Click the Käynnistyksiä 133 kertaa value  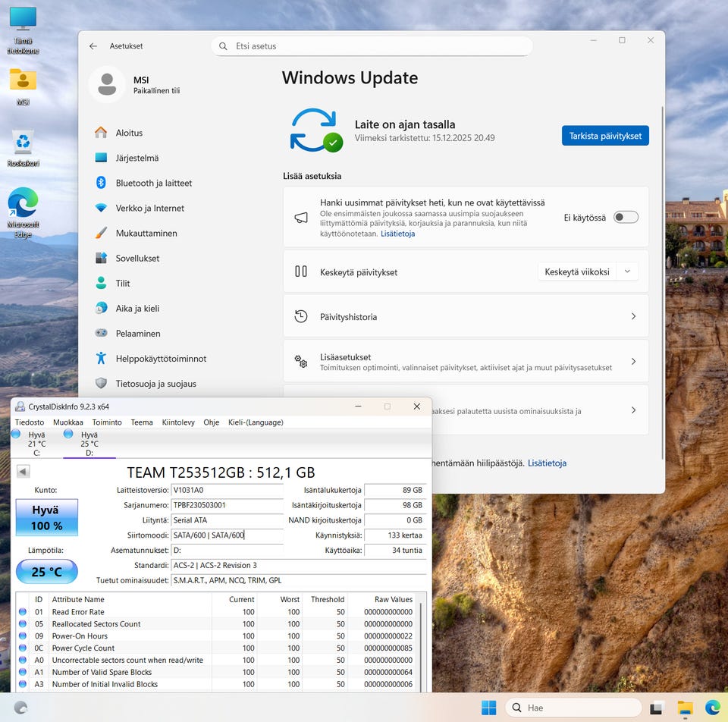tap(395, 535)
